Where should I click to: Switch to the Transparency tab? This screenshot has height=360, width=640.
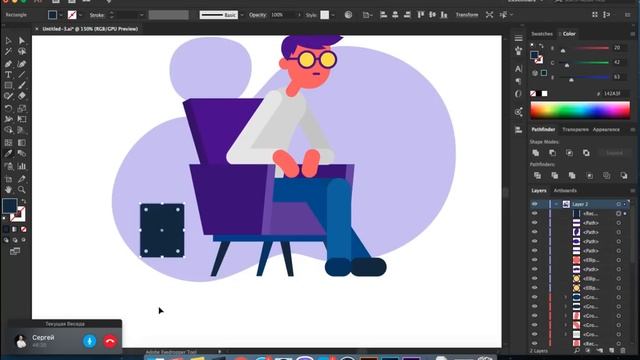point(575,129)
